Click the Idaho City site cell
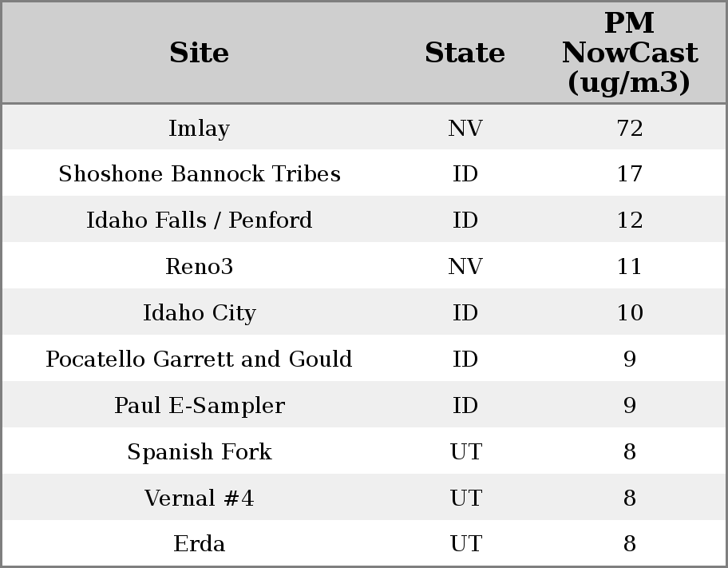The height and width of the screenshot is (568, 728). (x=199, y=313)
